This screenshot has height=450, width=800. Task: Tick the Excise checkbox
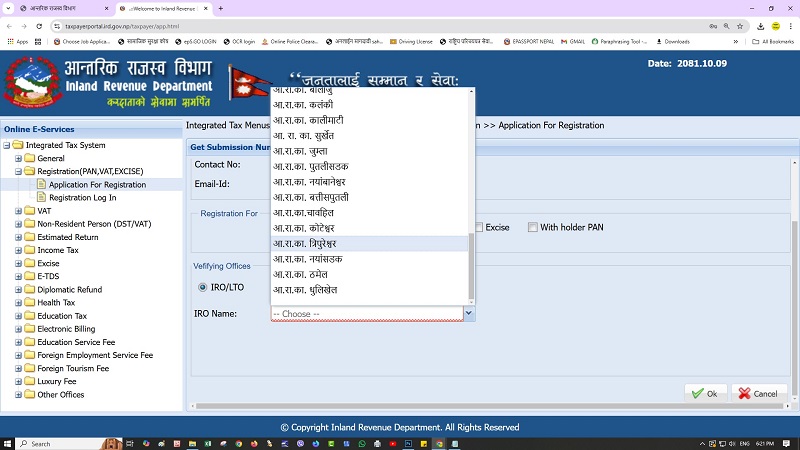(x=479, y=227)
